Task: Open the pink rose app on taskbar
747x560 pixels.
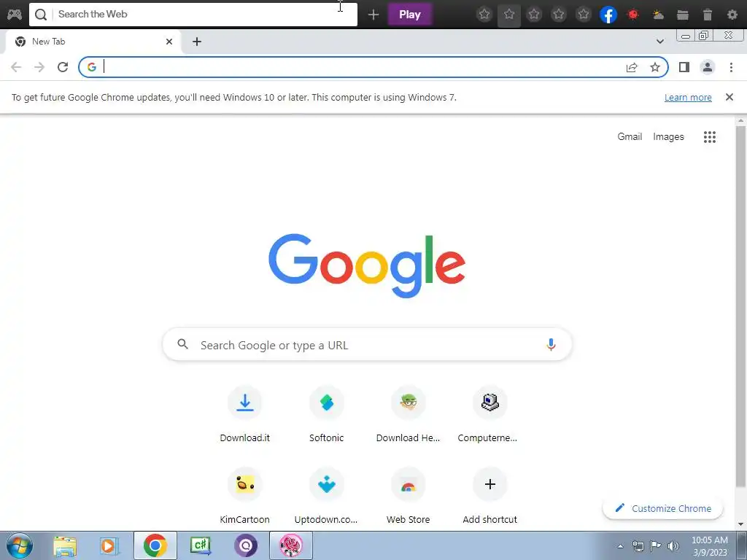Action: pos(291,545)
